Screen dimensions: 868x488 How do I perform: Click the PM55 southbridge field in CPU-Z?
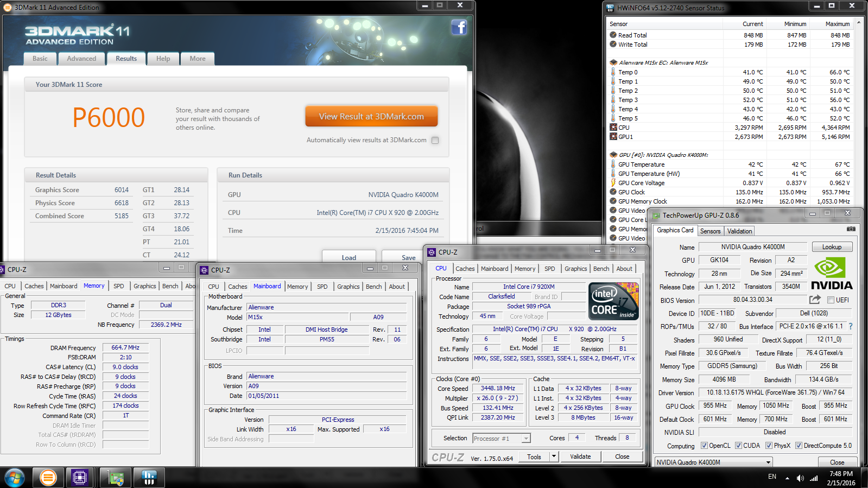point(327,339)
